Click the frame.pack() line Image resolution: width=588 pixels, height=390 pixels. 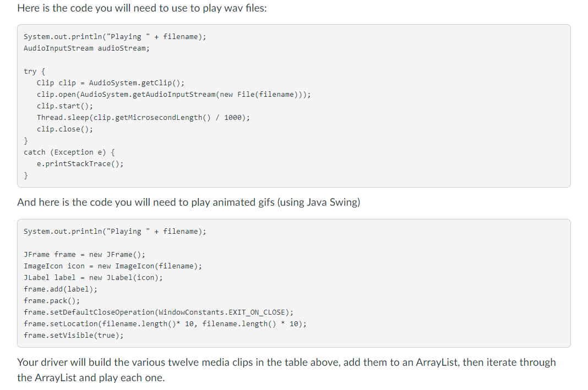(52, 301)
